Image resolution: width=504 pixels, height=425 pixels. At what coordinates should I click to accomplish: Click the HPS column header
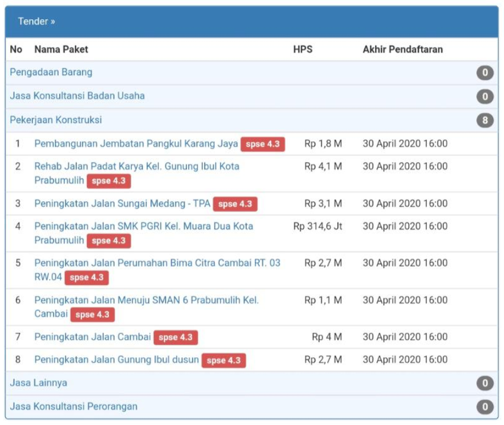[x=302, y=49]
